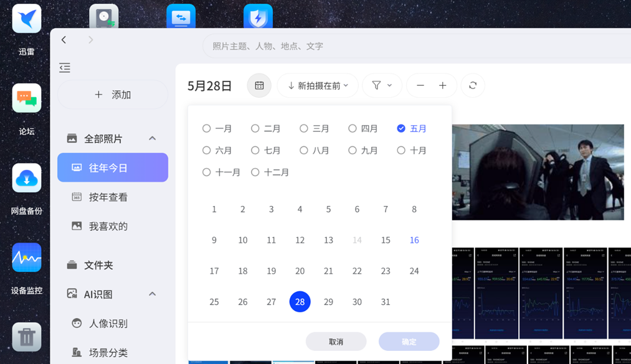Click 取消 to cancel date selection
Viewport: 631px width, 364px height.
pos(336,342)
